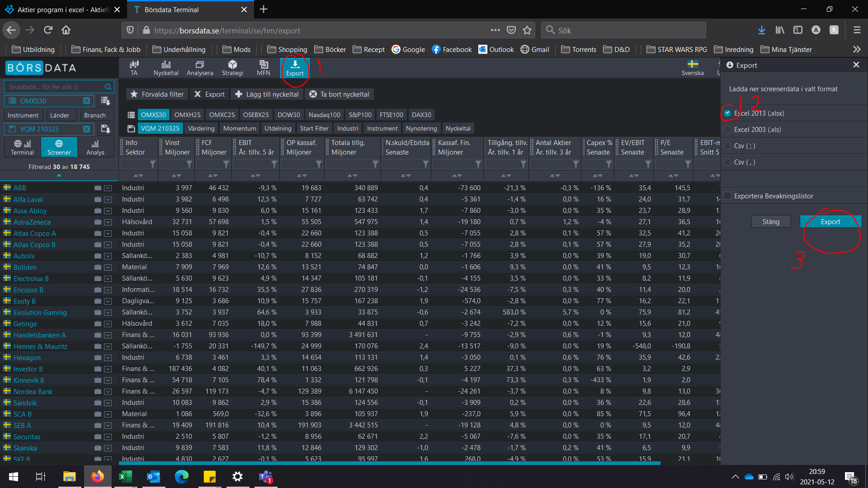Enable the Exportera Bevakningslistor checkbox

727,196
